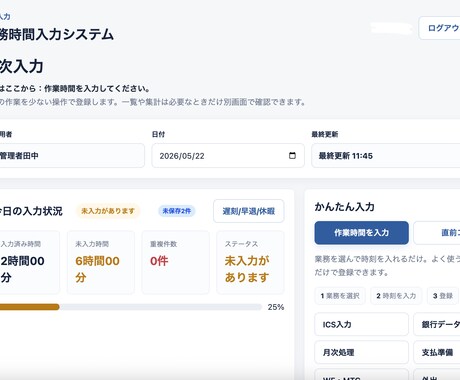Click the 25% progress bar
The width and height of the screenshot is (460, 380).
(x=131, y=307)
